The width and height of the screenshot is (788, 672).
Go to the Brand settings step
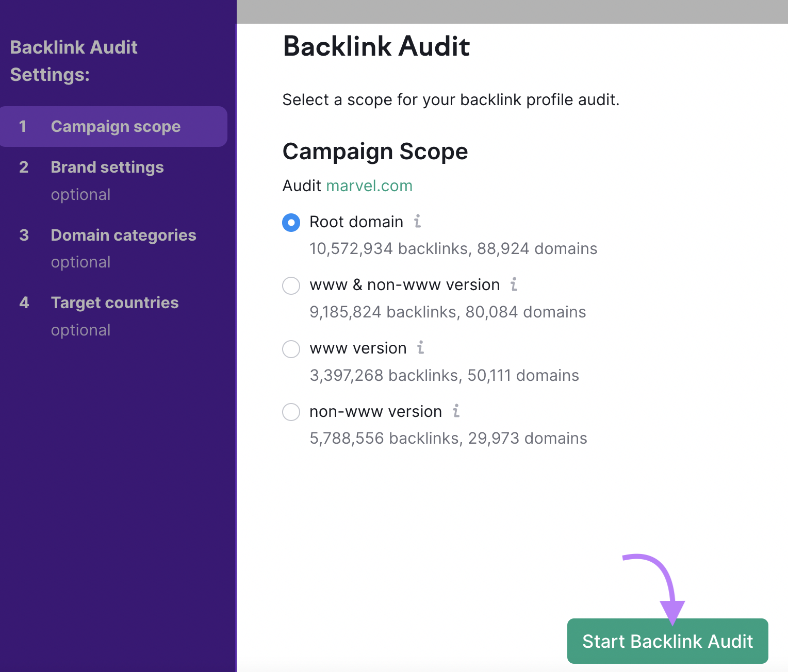pos(107,167)
